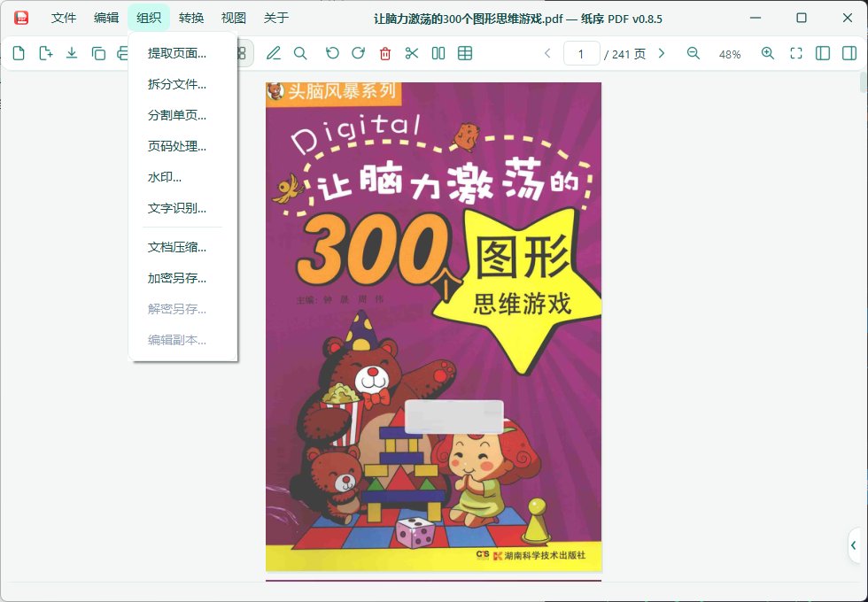Rotate page counterclockwise
This screenshot has width=868, height=602.
pyautogui.click(x=332, y=54)
